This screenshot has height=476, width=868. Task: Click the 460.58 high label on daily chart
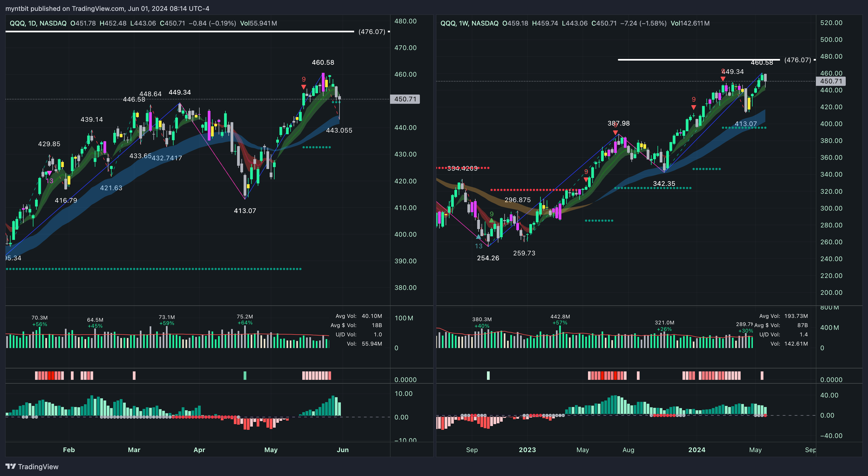pyautogui.click(x=323, y=62)
